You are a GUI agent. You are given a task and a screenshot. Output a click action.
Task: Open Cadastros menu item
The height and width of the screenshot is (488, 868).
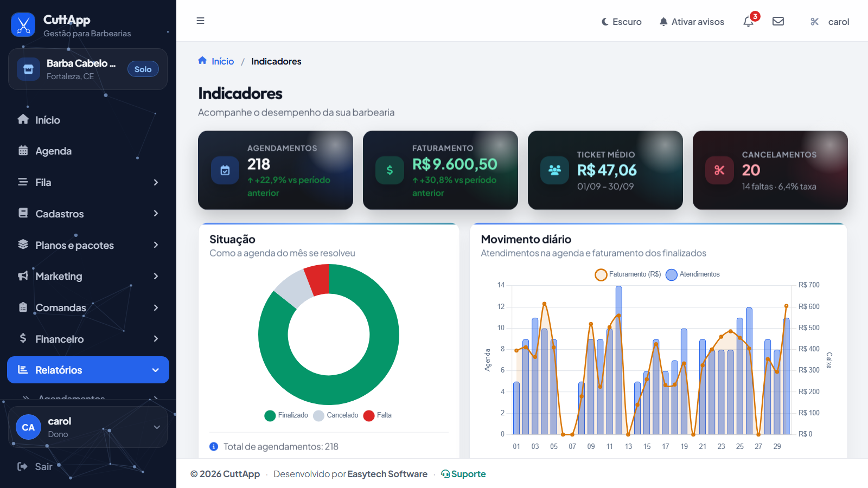(88, 213)
